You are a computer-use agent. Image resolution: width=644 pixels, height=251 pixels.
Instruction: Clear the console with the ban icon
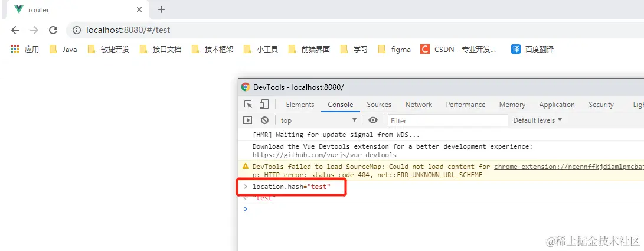265,120
